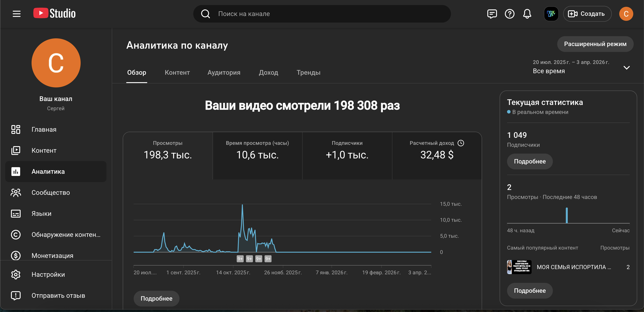Image resolution: width=644 pixels, height=312 pixels.
Task: Click the comments feedback icon in header
Action: tap(492, 14)
